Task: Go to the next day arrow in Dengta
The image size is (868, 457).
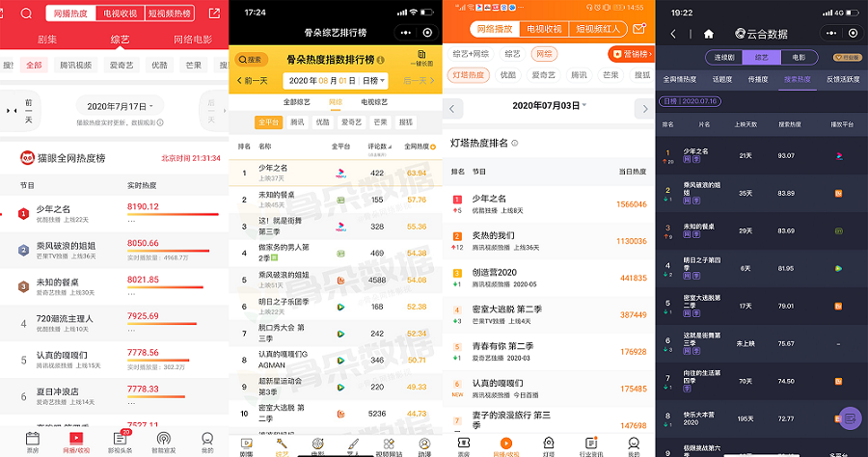Action: pos(644,109)
